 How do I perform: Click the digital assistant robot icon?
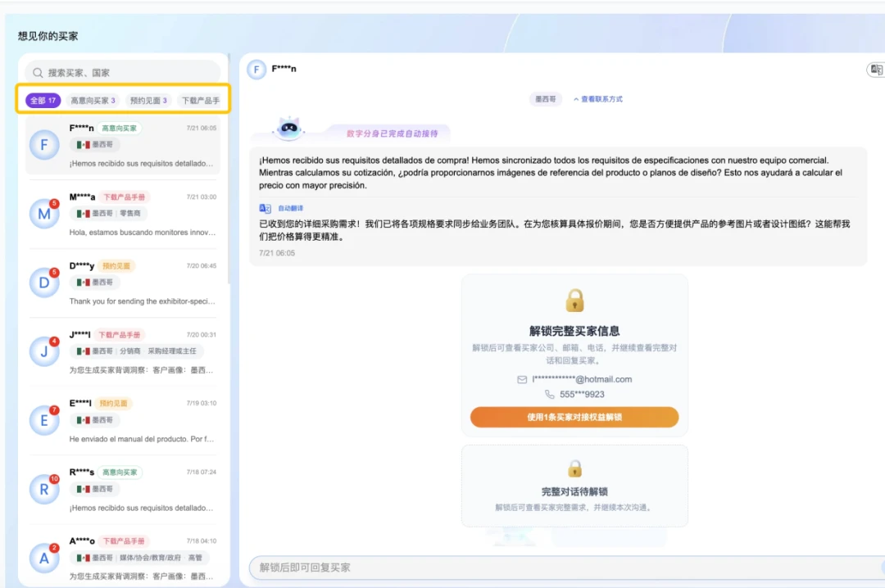point(289,129)
